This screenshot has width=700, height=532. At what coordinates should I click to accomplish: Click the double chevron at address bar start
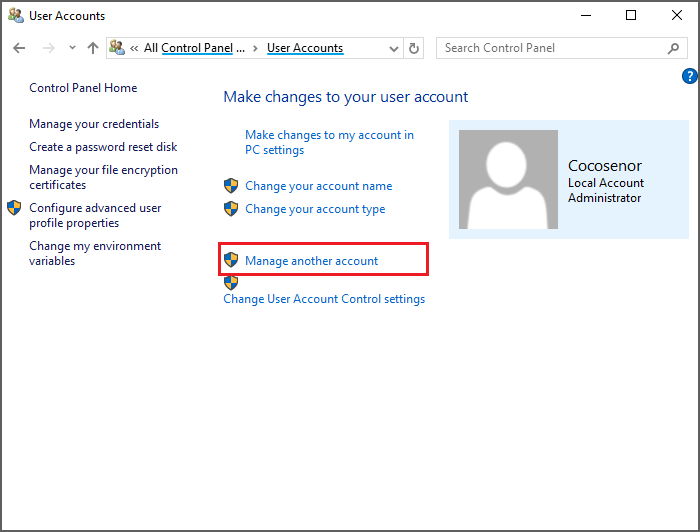pyautogui.click(x=134, y=48)
